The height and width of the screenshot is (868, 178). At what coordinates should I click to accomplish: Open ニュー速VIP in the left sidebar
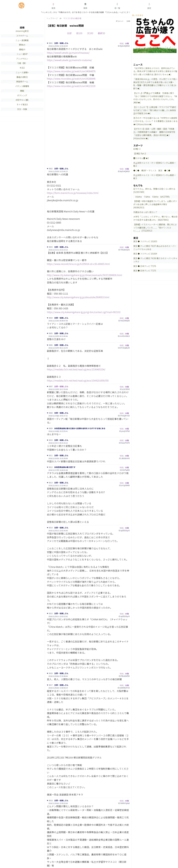pyautogui.click(x=22, y=54)
